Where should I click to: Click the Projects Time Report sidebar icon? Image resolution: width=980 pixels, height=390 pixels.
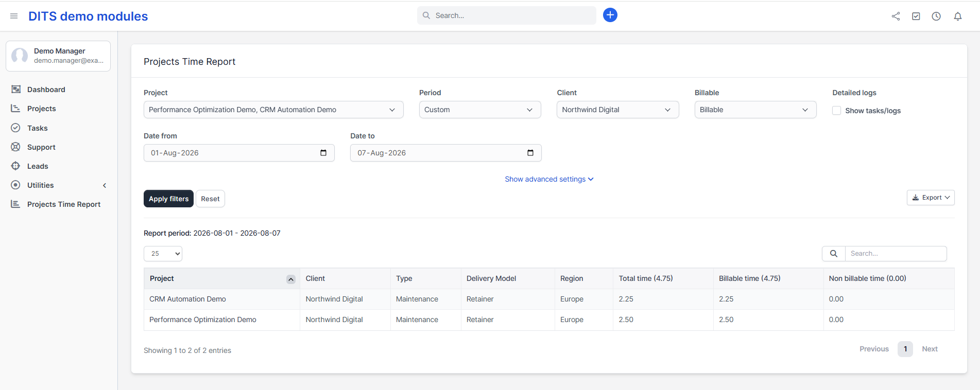click(x=16, y=204)
